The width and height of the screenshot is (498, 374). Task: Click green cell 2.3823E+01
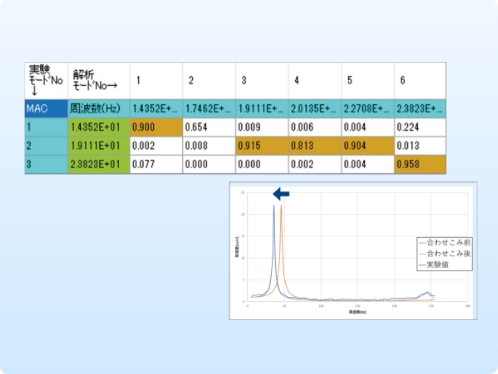[99, 164]
